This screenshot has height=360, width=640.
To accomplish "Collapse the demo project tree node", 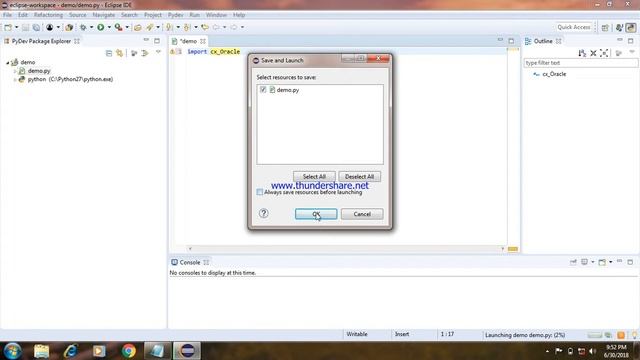I will tap(7, 62).
